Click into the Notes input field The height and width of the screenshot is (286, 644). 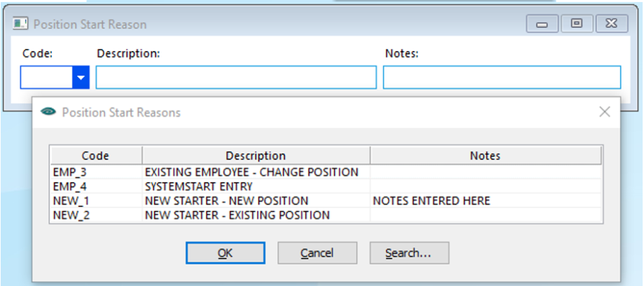pos(502,77)
